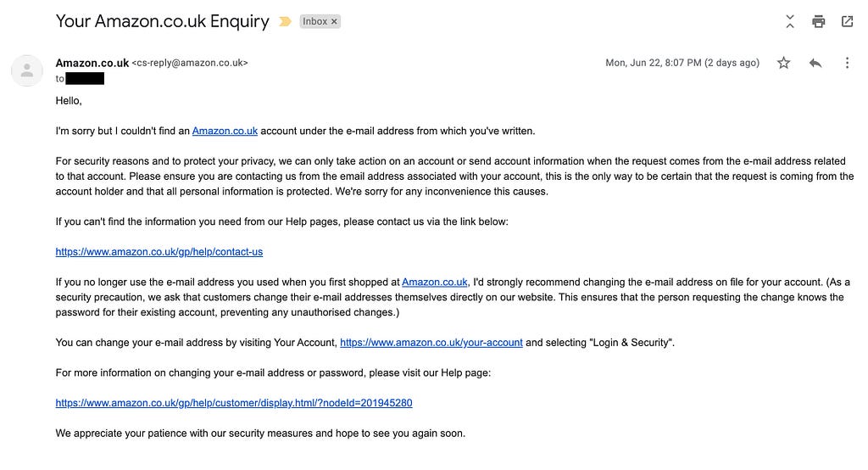Click the cs-reply@amazon.co.uk sender address
The height and width of the screenshot is (470, 868).
[190, 63]
